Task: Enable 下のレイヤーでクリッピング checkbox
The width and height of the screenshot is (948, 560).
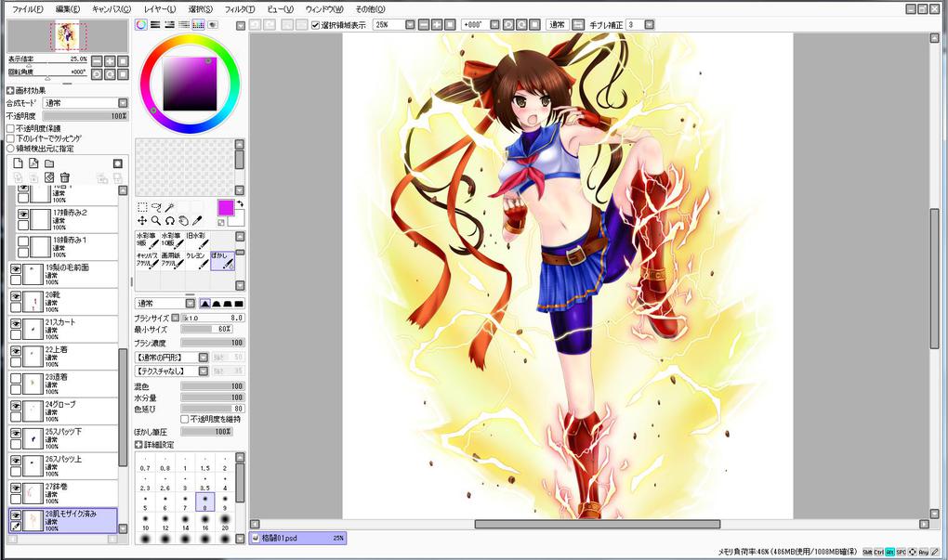Action: click(x=10, y=138)
